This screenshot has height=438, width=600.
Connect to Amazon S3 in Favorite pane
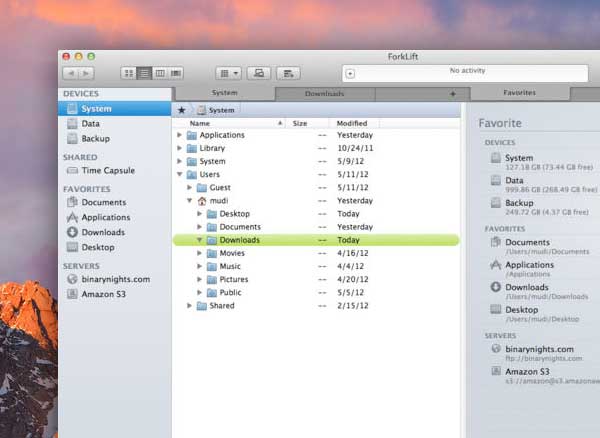(x=545, y=376)
